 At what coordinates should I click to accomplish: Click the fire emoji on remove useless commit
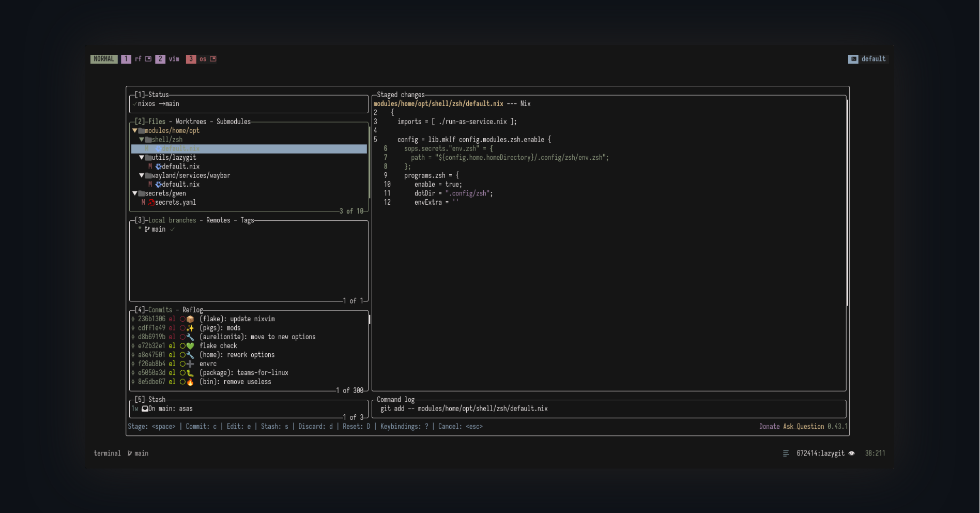tap(190, 382)
